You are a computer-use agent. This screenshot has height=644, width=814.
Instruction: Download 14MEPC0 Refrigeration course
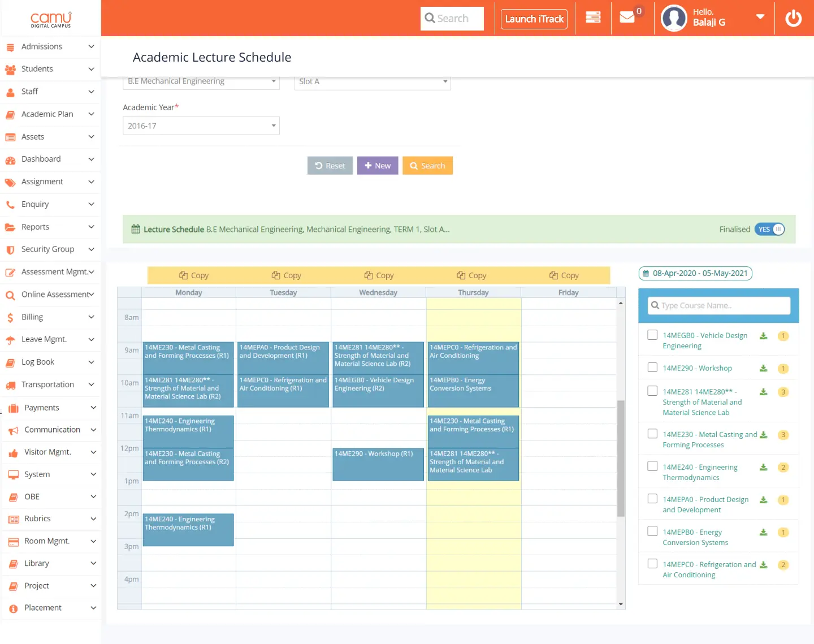(x=763, y=565)
